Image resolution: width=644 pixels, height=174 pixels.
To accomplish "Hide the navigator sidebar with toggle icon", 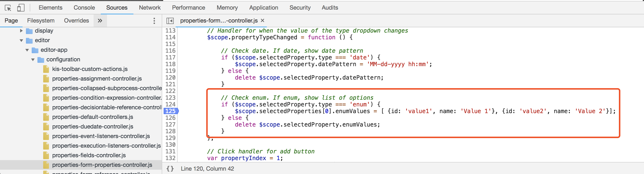I will click(x=170, y=21).
